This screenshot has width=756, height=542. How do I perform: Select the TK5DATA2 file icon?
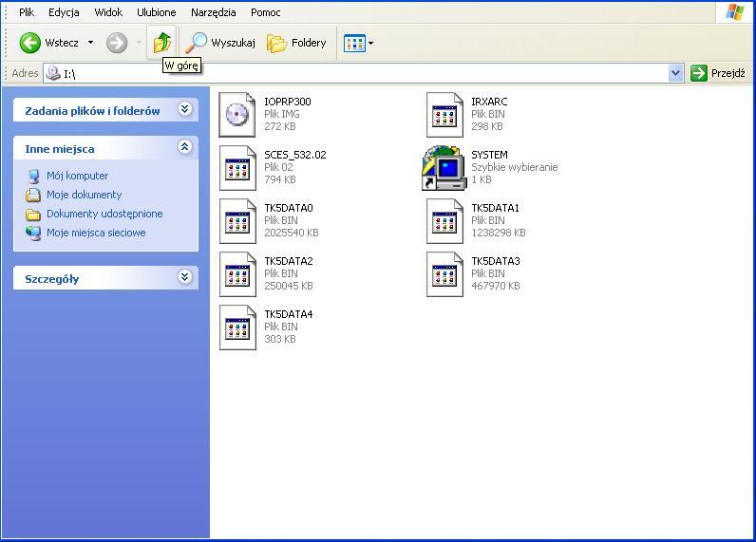237,274
